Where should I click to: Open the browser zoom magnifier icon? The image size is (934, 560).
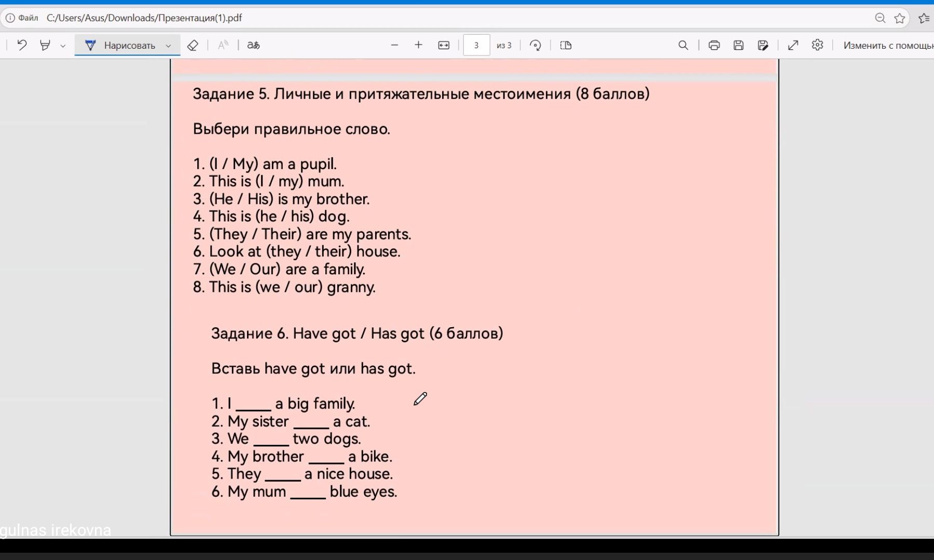coord(880,18)
